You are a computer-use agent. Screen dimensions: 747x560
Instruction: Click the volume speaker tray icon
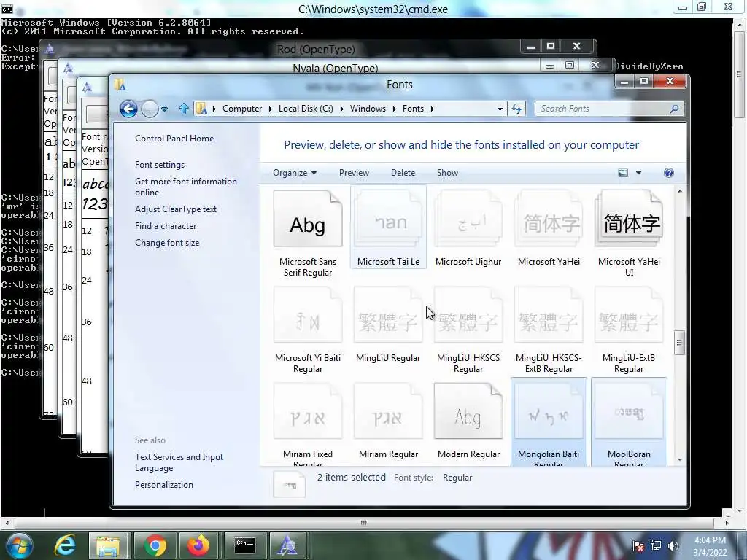pos(673,545)
